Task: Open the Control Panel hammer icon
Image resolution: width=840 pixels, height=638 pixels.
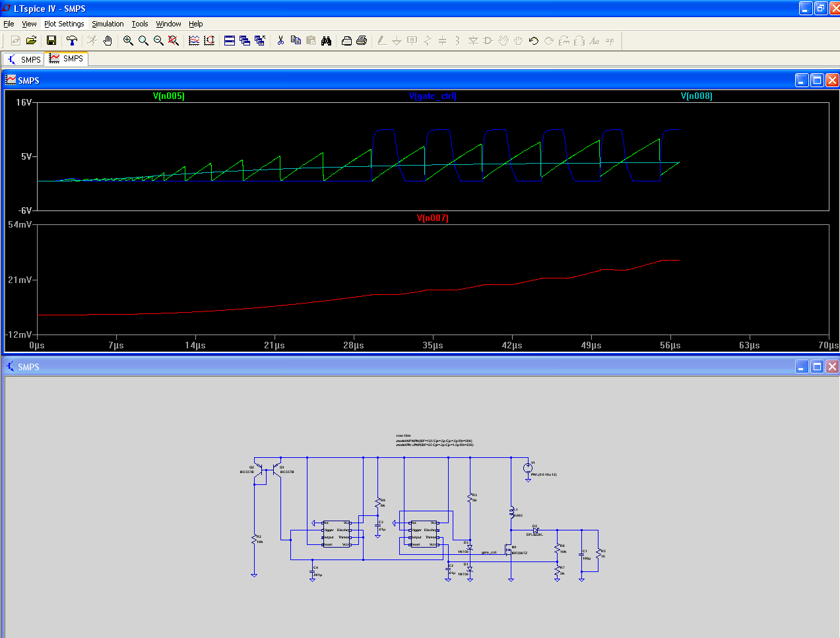Action: (72, 41)
